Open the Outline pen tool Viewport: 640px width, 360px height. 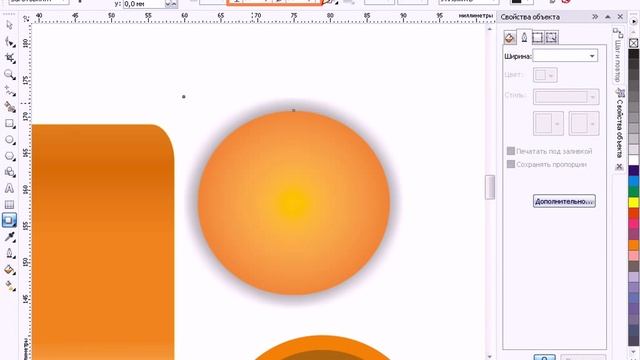(x=10, y=253)
